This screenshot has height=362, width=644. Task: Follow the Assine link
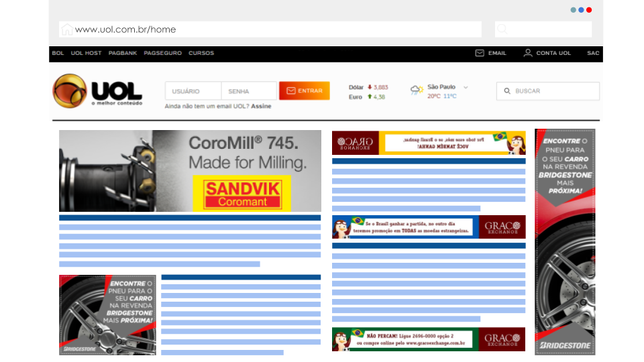coord(261,106)
